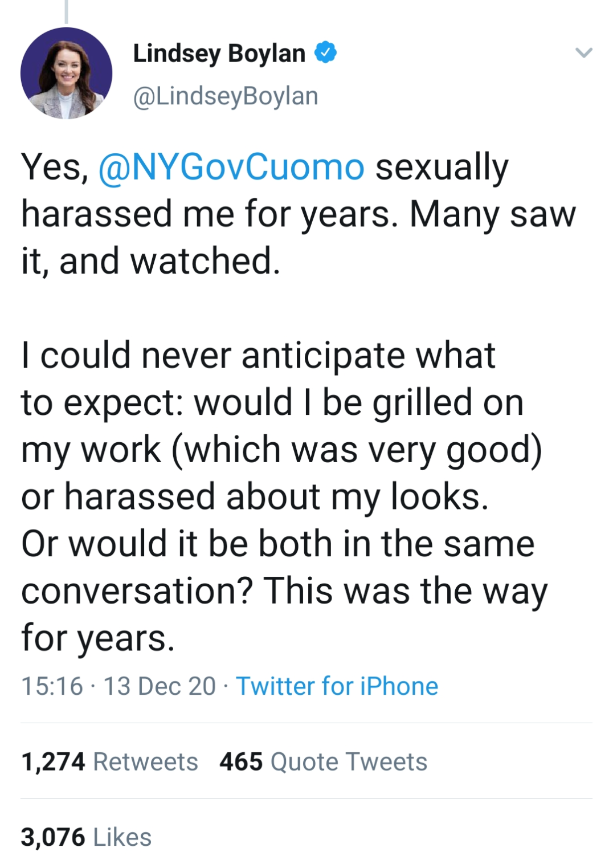Click the Likes label
Screen dimensions: 613x868
(122, 837)
